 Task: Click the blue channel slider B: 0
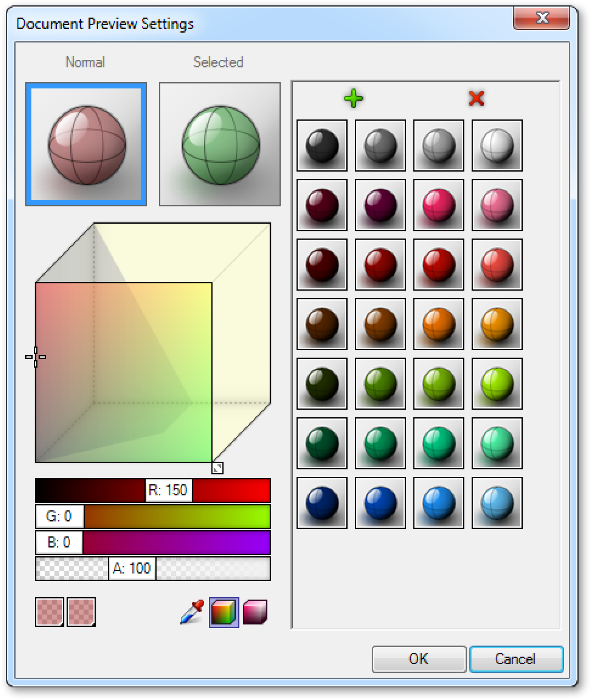pos(153,542)
